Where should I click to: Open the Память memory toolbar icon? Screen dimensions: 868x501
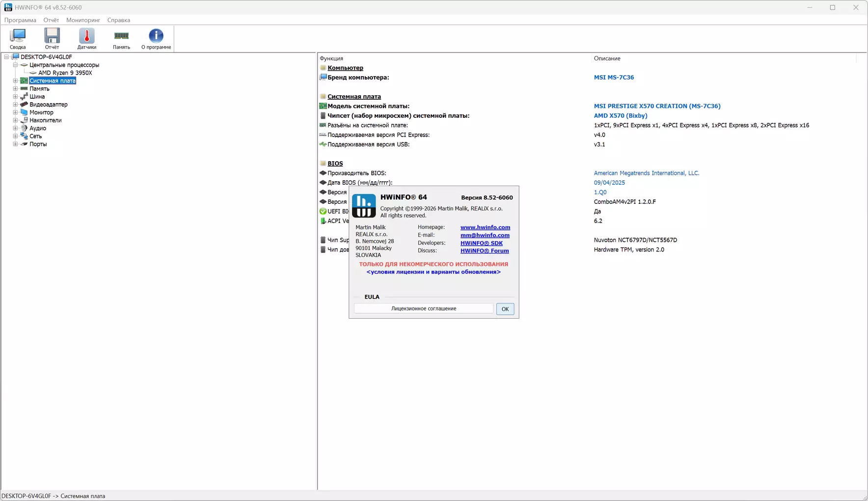pyautogui.click(x=121, y=39)
